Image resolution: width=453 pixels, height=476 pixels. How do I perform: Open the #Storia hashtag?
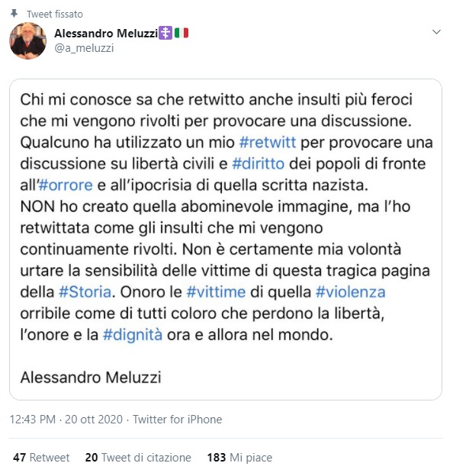coord(85,292)
